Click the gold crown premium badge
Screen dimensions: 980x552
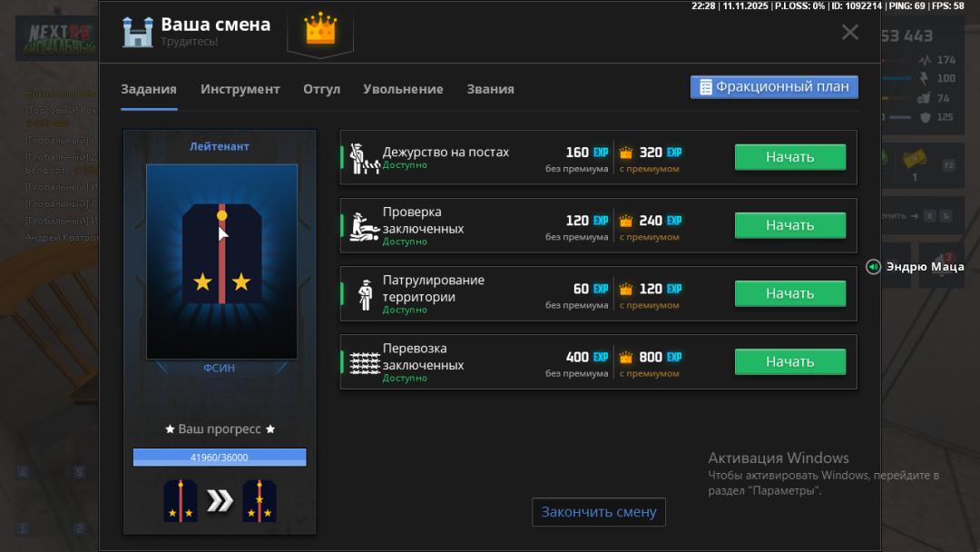point(320,29)
